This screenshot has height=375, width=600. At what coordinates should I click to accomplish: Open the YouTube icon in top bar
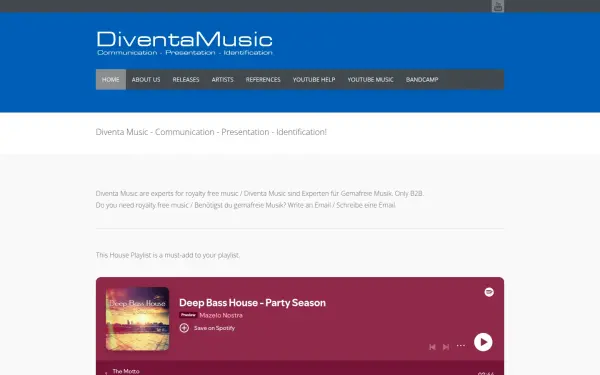click(x=497, y=6)
